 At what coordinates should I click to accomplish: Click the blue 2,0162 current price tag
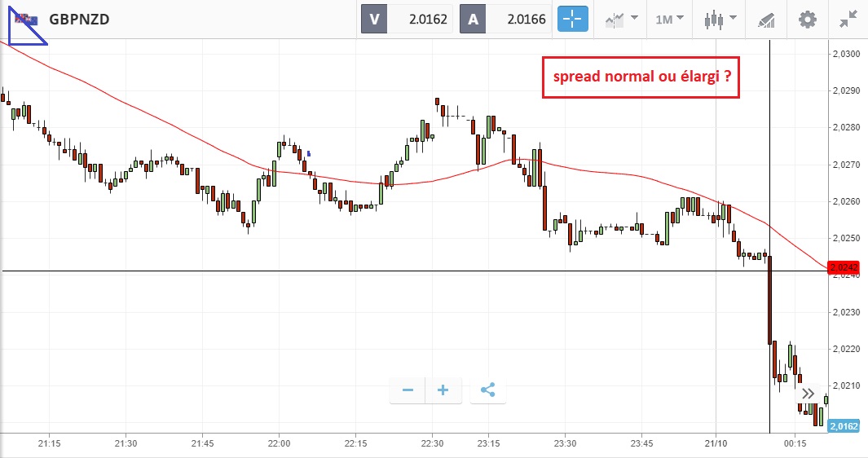(x=844, y=425)
